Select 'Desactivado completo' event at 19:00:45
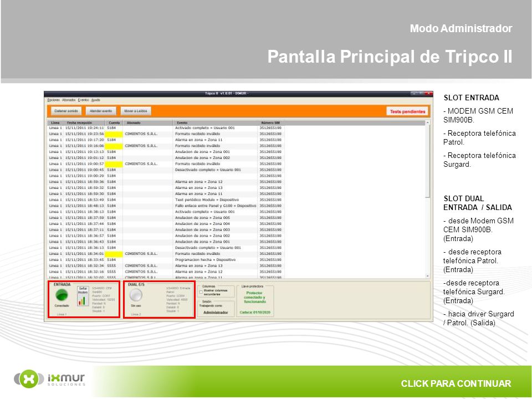532x399 pixels. 208,170
